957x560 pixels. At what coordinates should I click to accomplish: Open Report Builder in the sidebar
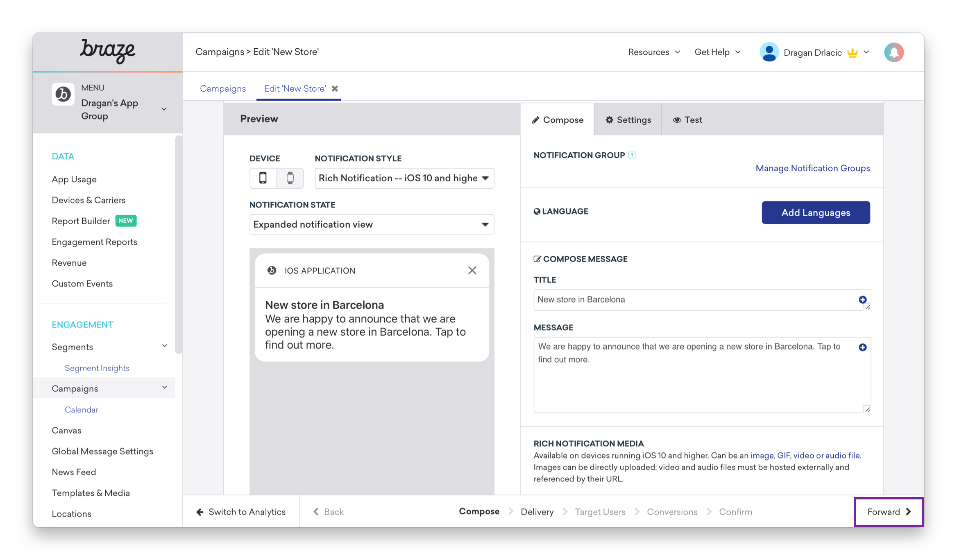coord(81,221)
